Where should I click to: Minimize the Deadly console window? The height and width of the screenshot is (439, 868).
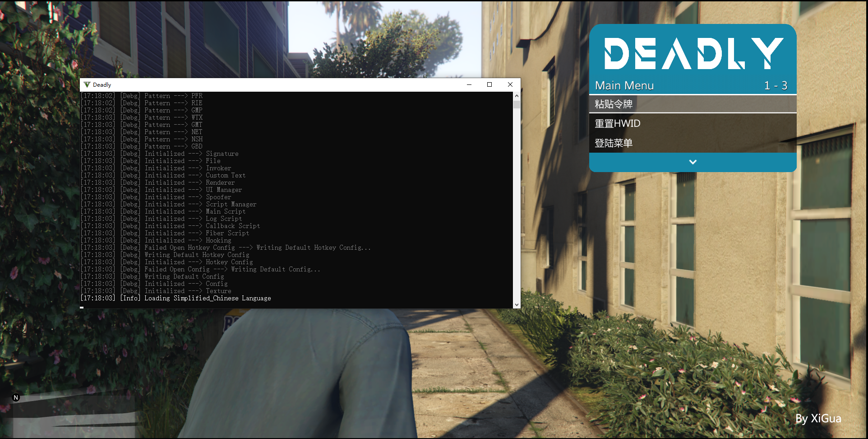[x=469, y=84]
